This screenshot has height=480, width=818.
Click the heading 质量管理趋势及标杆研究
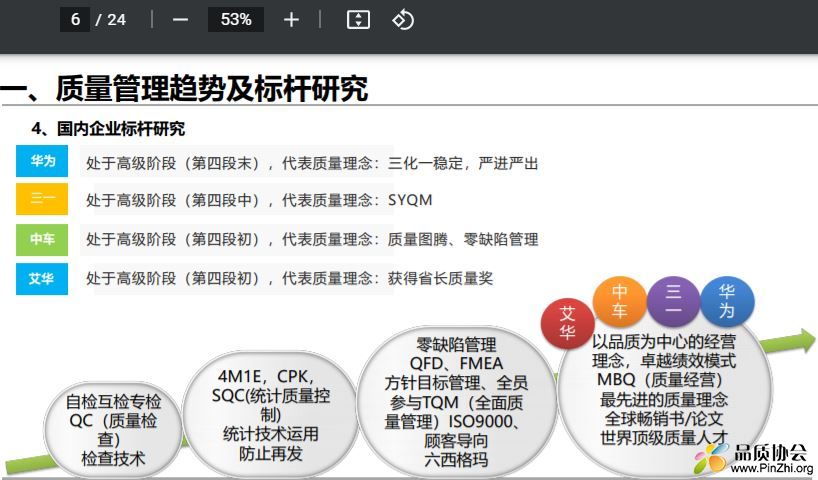pos(212,88)
